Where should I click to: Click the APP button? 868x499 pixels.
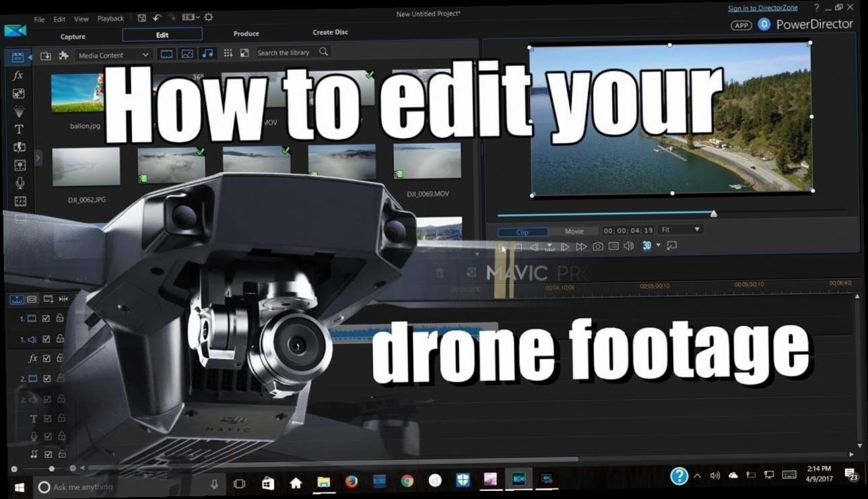click(x=741, y=26)
